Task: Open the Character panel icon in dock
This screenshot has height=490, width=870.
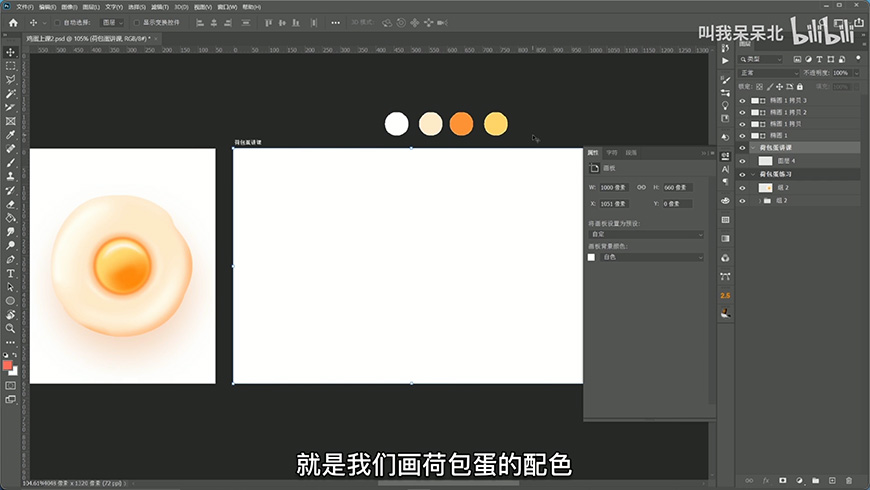Action: click(x=725, y=169)
